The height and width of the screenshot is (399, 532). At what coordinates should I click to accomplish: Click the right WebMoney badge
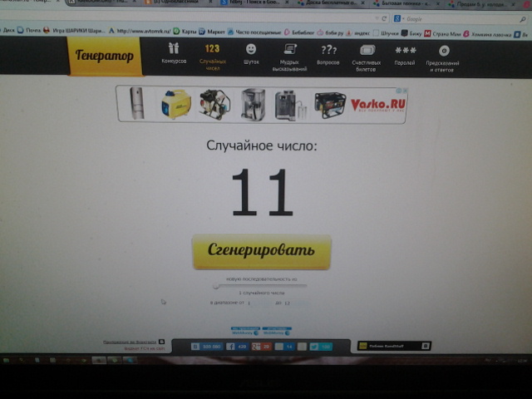coord(277,331)
